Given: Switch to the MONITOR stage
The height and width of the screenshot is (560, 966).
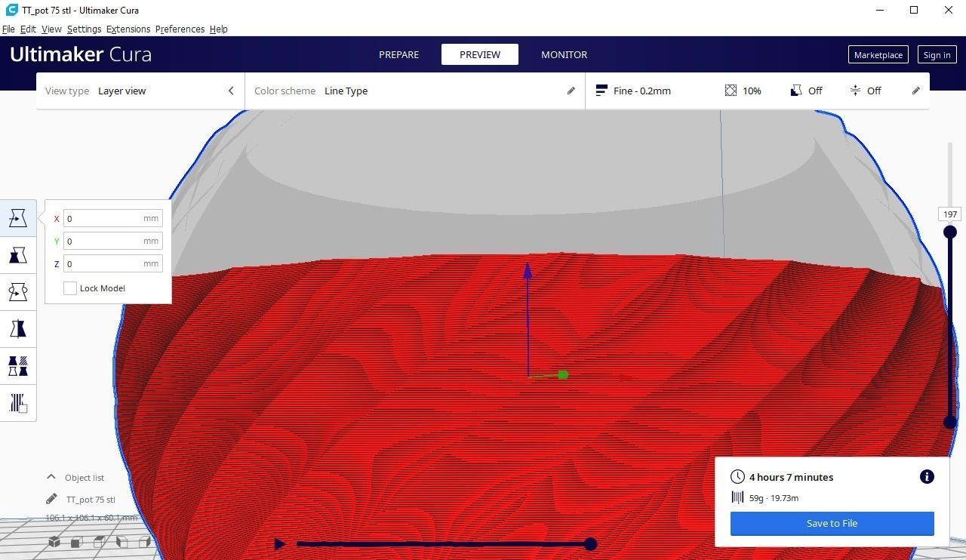Looking at the screenshot, I should pyautogui.click(x=564, y=54).
